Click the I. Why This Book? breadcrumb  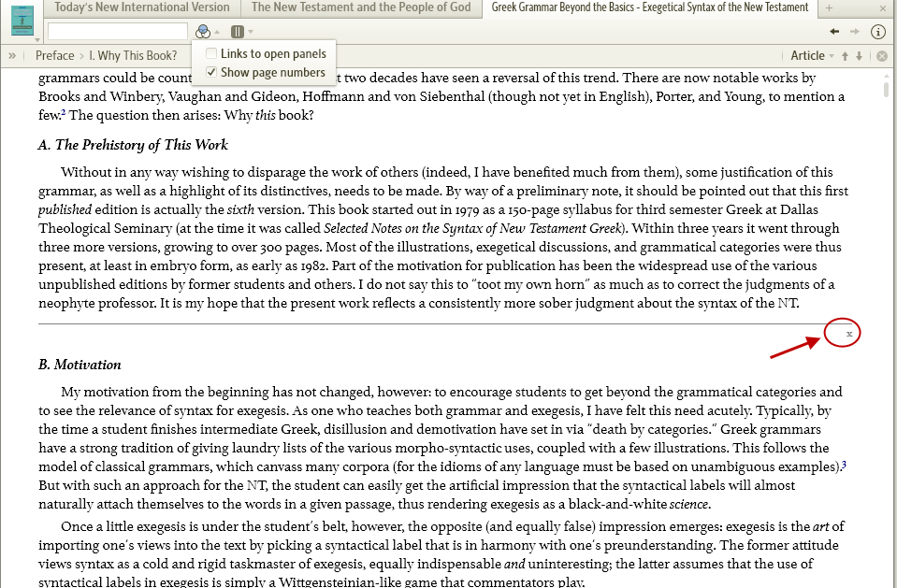[133, 55]
